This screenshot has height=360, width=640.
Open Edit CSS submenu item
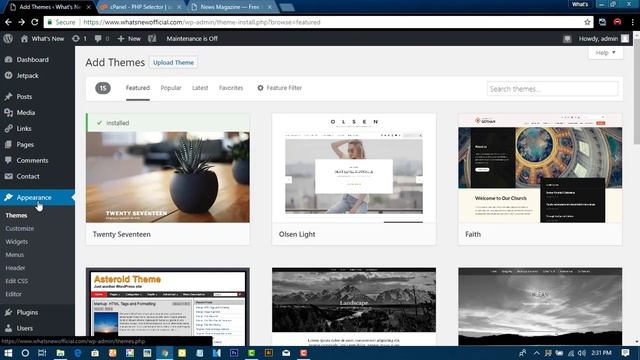click(x=17, y=281)
